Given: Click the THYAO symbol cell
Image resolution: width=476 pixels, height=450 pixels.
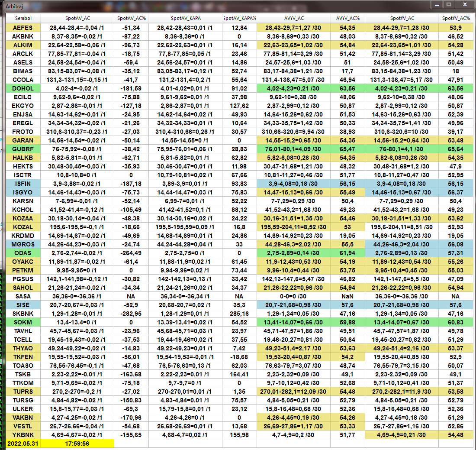Looking at the screenshot, I should [x=23, y=348].
